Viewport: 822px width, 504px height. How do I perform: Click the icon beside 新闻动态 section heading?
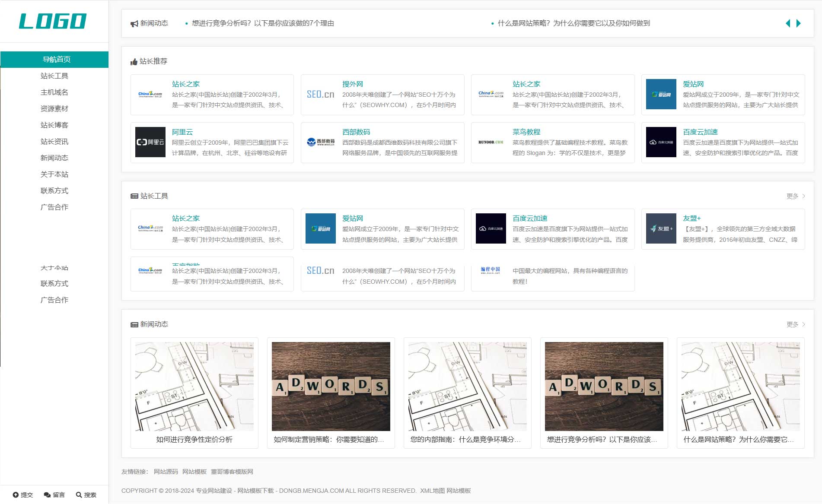click(134, 324)
